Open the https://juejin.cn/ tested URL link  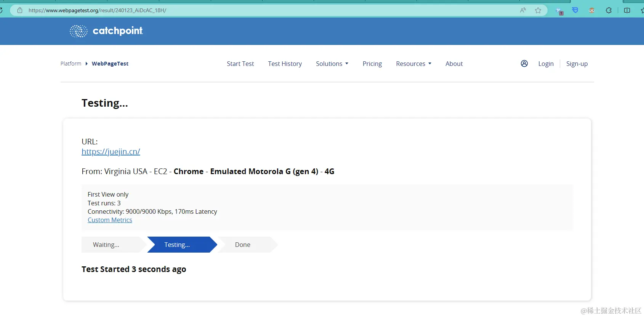pos(111,152)
